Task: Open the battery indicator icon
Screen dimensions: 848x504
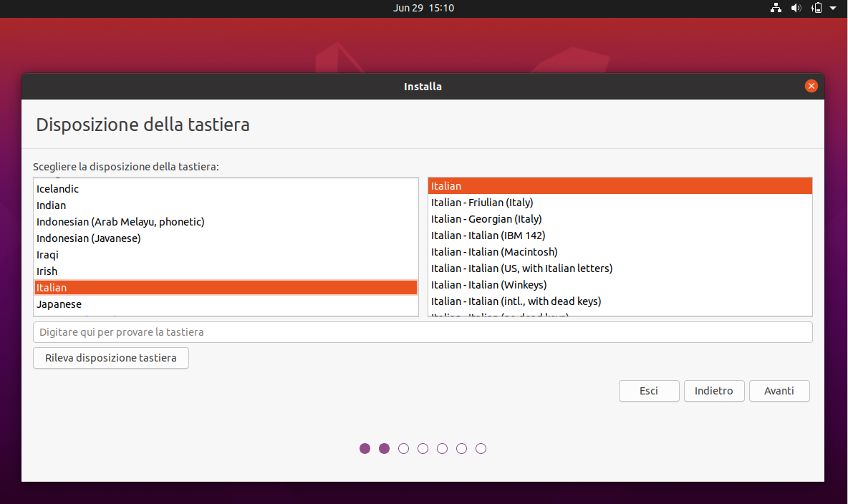Action: click(x=816, y=8)
